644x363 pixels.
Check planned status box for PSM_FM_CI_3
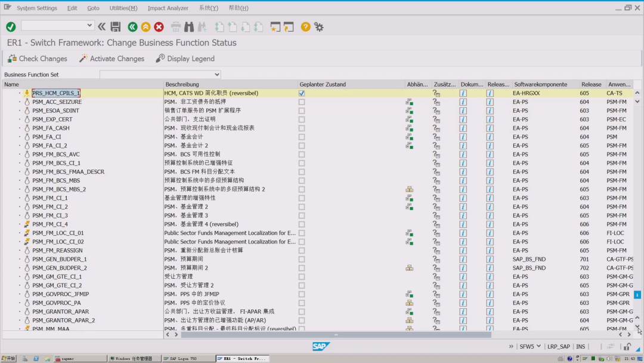[x=302, y=216]
